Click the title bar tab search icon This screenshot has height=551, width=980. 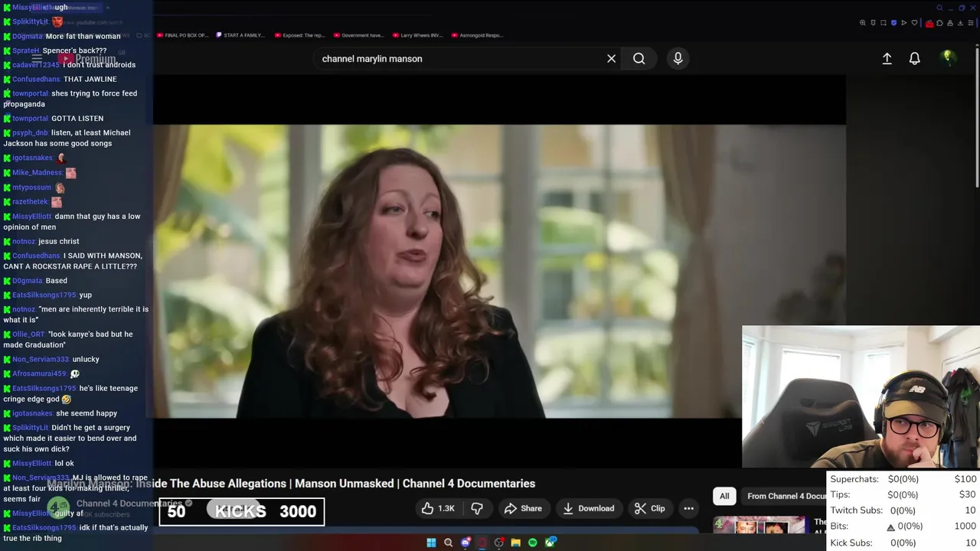pos(939,8)
